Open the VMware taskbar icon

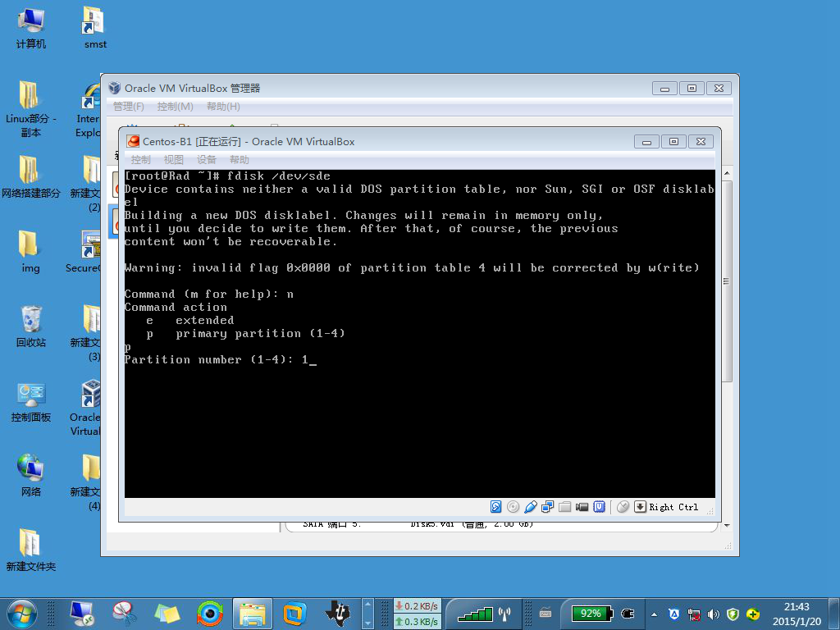294,614
